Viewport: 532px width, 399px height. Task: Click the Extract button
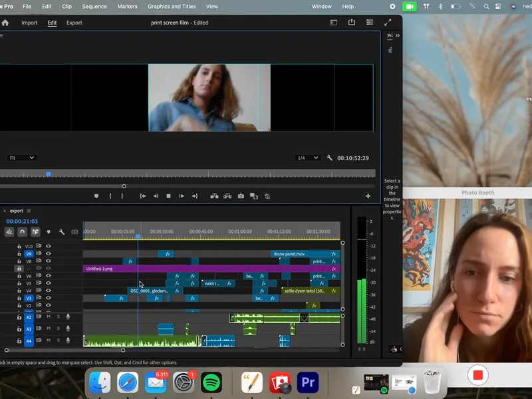tap(227, 196)
